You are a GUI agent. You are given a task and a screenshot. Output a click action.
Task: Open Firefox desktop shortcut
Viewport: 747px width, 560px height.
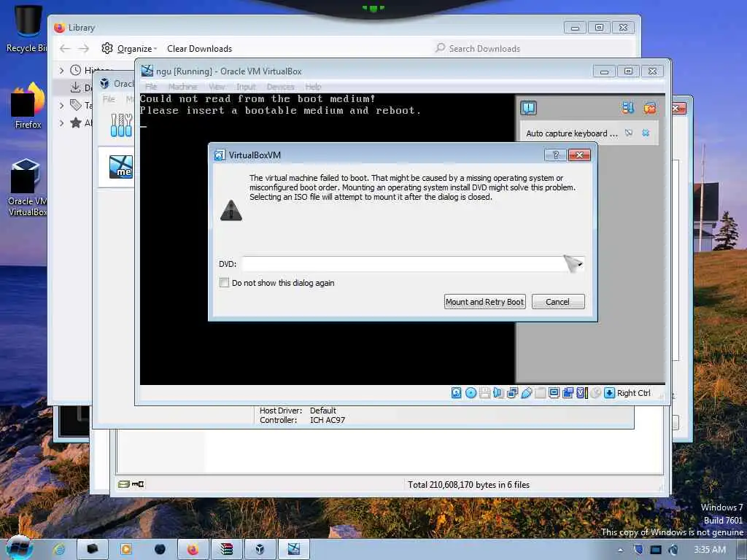tap(28, 106)
